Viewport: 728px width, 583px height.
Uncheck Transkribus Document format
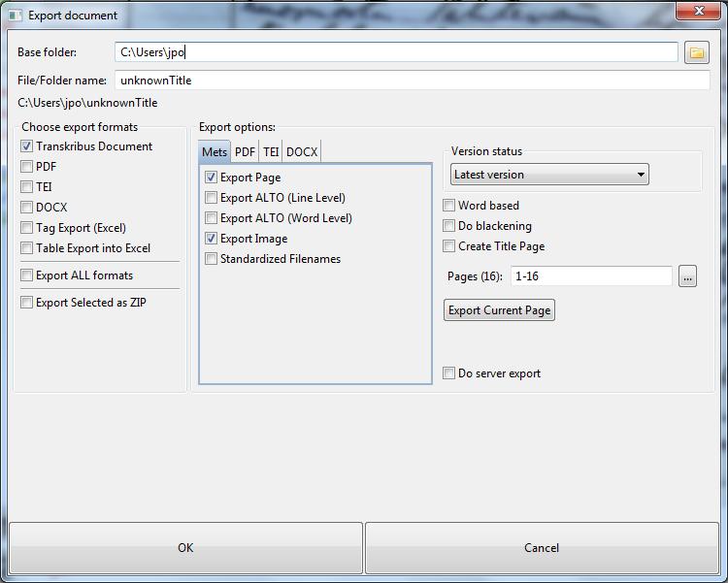point(26,146)
